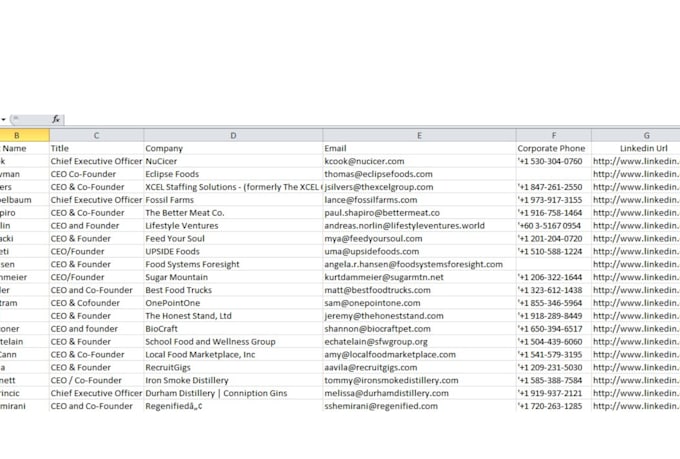This screenshot has width=680, height=459.
Task: Select the Best Food Trucks cell
Action: [233, 290]
